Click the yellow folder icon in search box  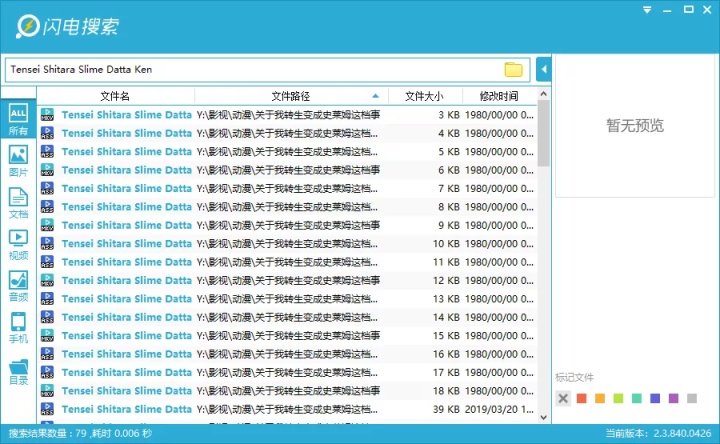[513, 69]
